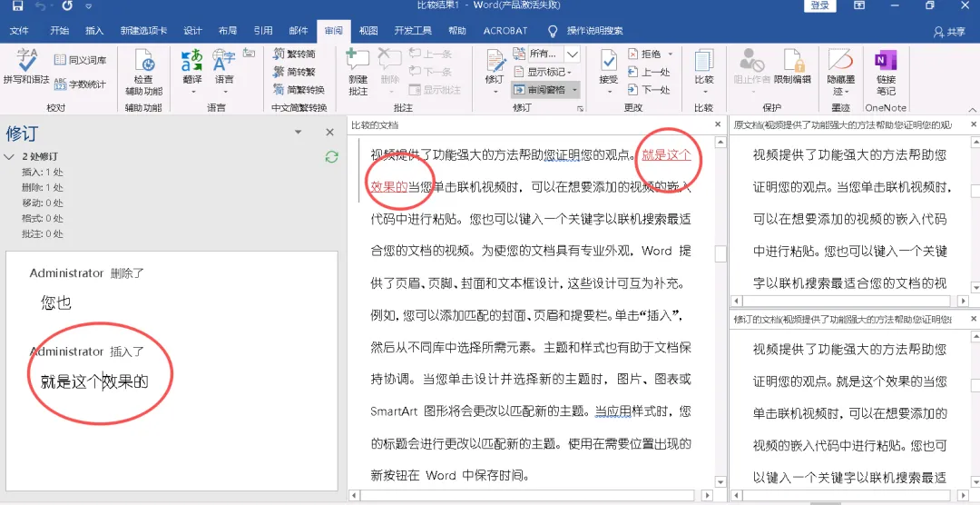Viewport: 980px width, 505px height.
Task: Convert text with 简转繁
Action: click(x=294, y=72)
